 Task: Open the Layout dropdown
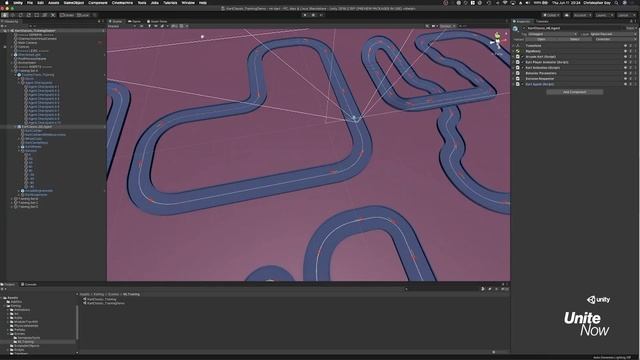(626, 15)
